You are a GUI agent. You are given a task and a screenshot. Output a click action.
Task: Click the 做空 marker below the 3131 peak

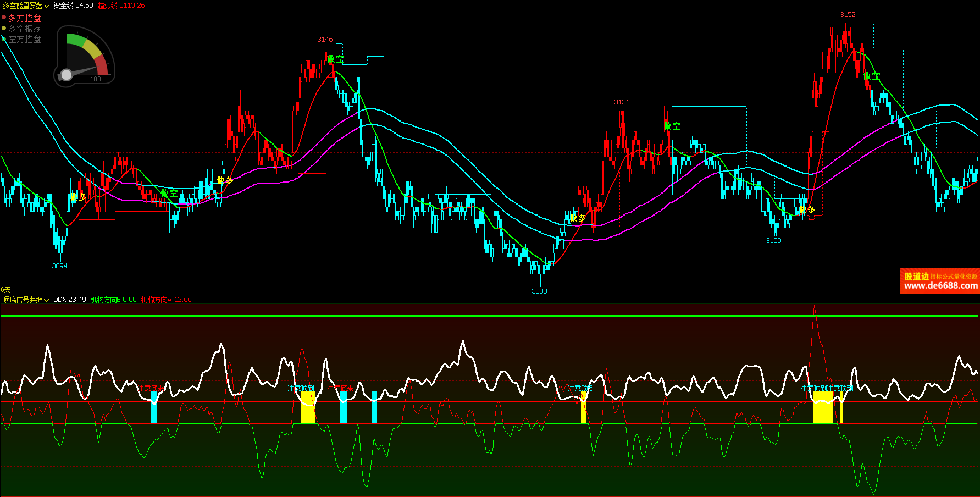[x=672, y=126]
